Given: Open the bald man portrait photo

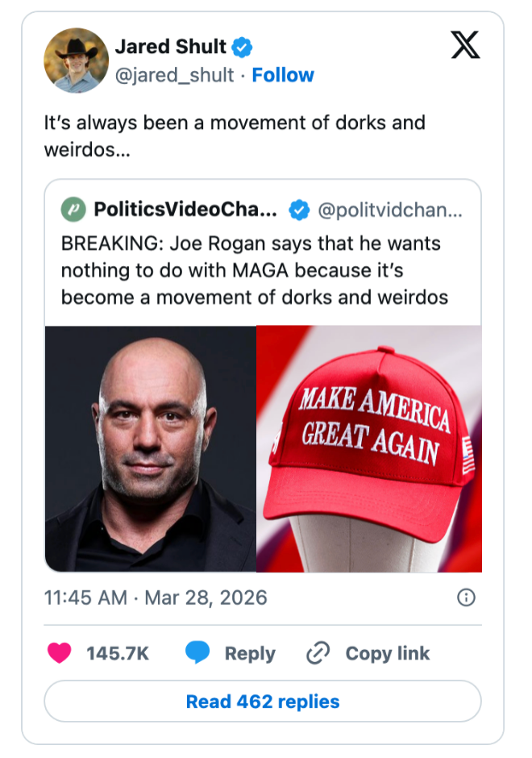Looking at the screenshot, I should click(151, 448).
